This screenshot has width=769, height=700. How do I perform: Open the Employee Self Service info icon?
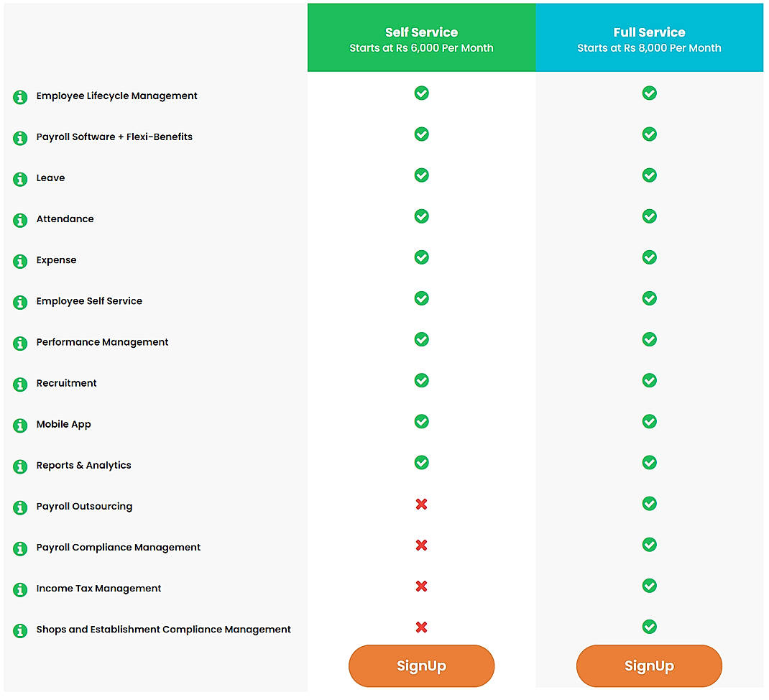pyautogui.click(x=19, y=302)
